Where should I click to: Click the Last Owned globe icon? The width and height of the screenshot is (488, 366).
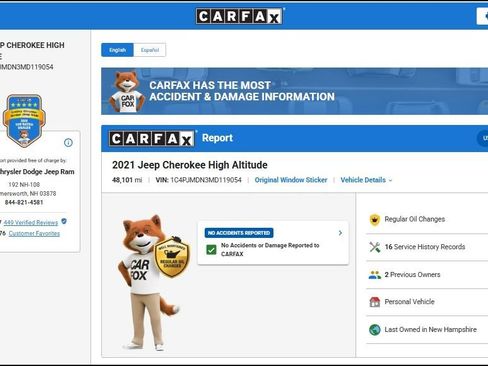pyautogui.click(x=375, y=330)
